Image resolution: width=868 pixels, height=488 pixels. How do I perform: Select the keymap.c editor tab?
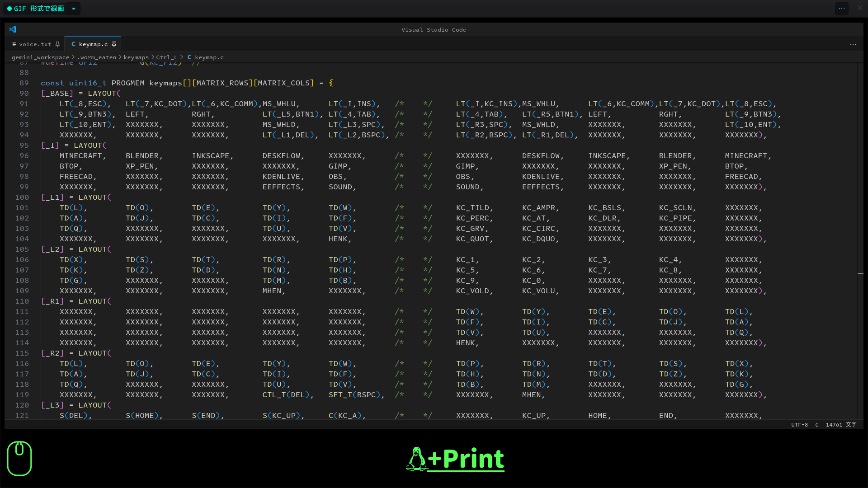pyautogui.click(x=93, y=44)
